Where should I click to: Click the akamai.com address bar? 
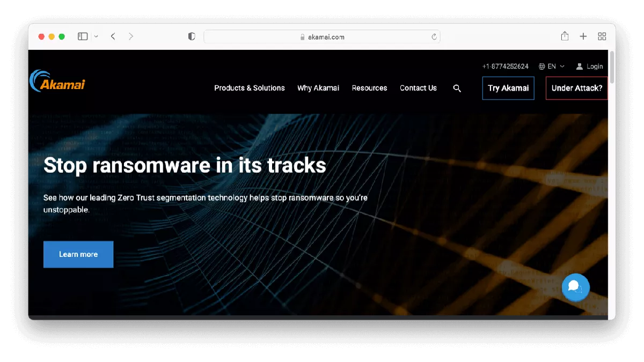point(322,37)
